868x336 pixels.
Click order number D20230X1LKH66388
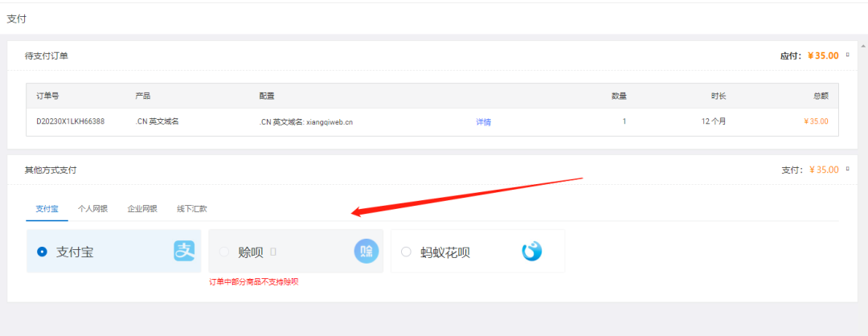point(70,122)
